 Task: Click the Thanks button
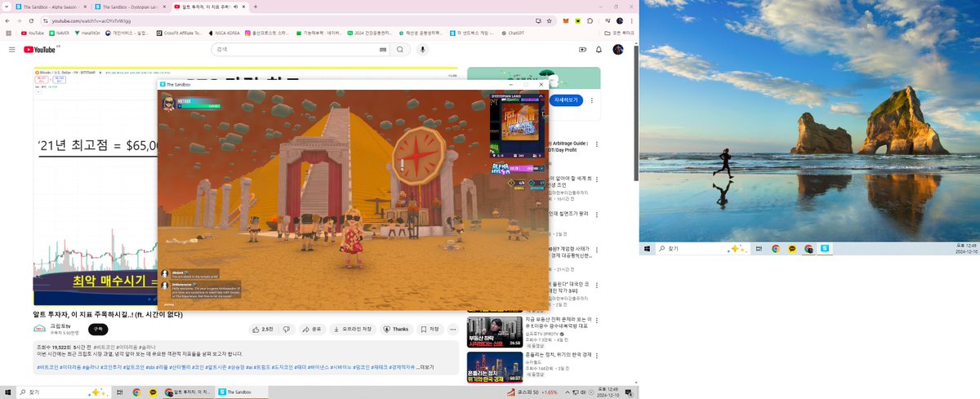coord(397,329)
